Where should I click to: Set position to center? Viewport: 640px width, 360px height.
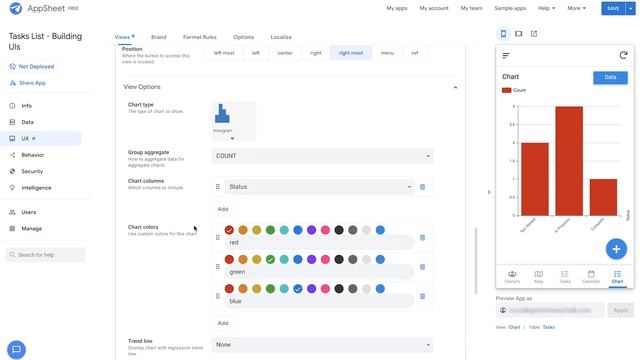285,53
